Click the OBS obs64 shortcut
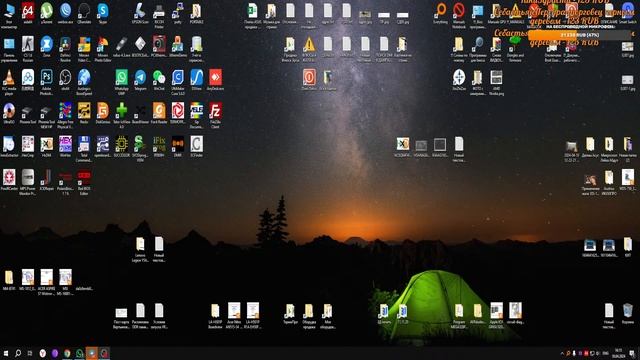 (65, 78)
